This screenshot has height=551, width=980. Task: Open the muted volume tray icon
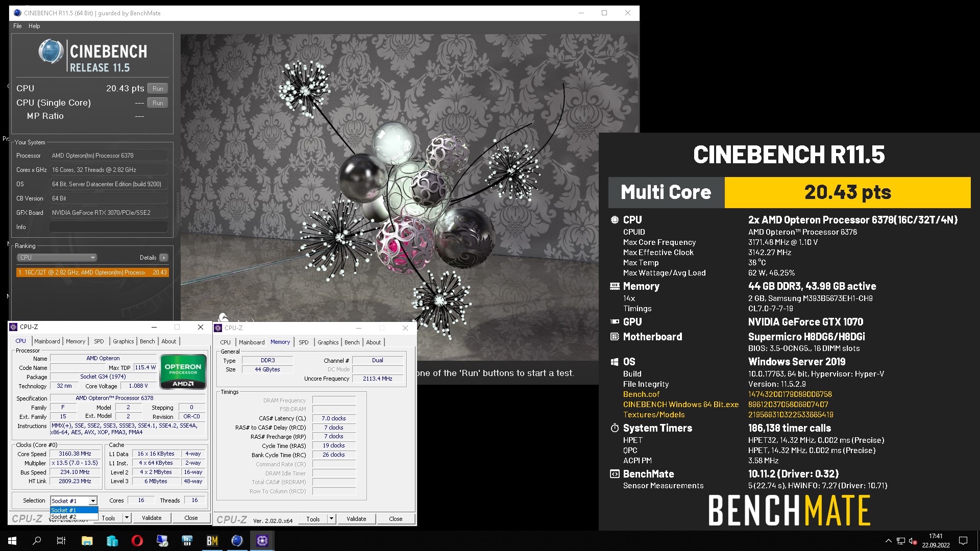coord(913,541)
